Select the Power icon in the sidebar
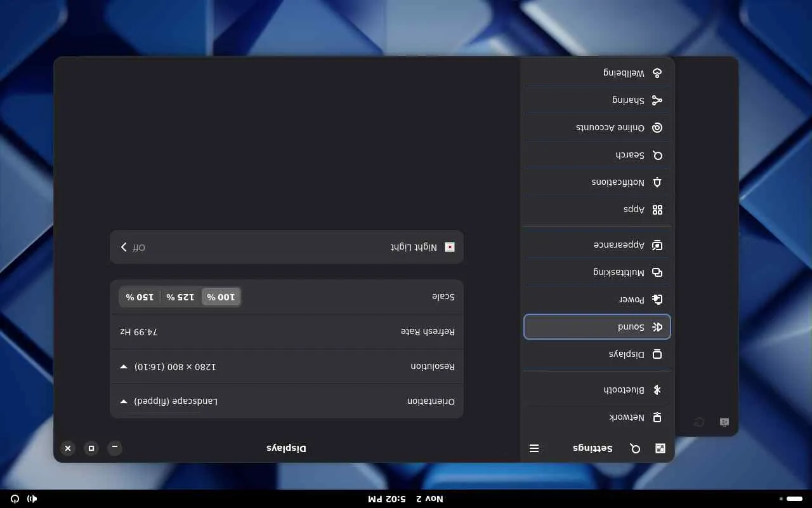The width and height of the screenshot is (812, 508). tap(657, 299)
